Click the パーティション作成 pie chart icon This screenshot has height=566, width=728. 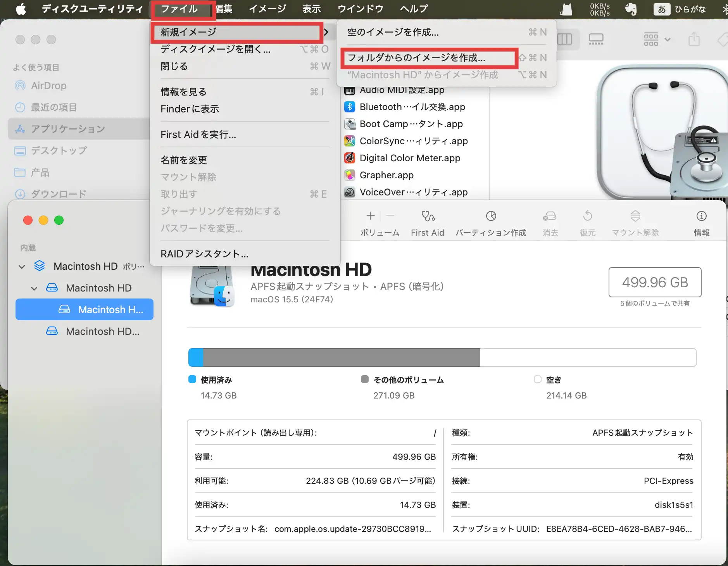tap(491, 216)
